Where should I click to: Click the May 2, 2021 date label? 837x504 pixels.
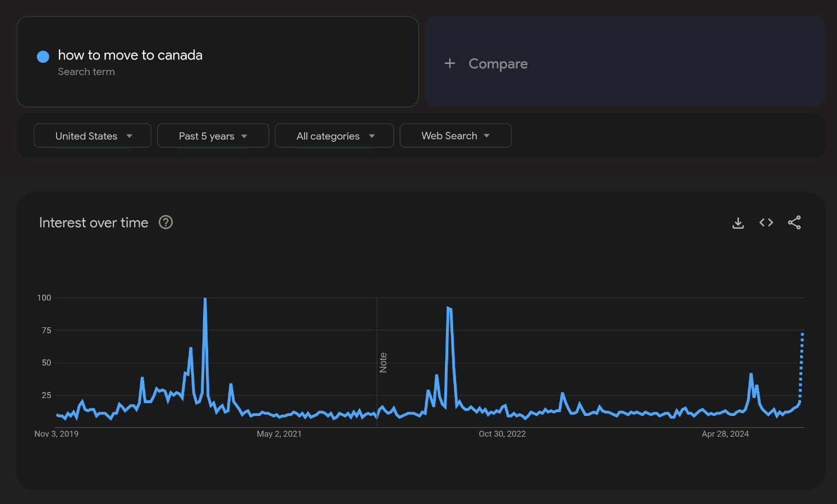point(279,434)
